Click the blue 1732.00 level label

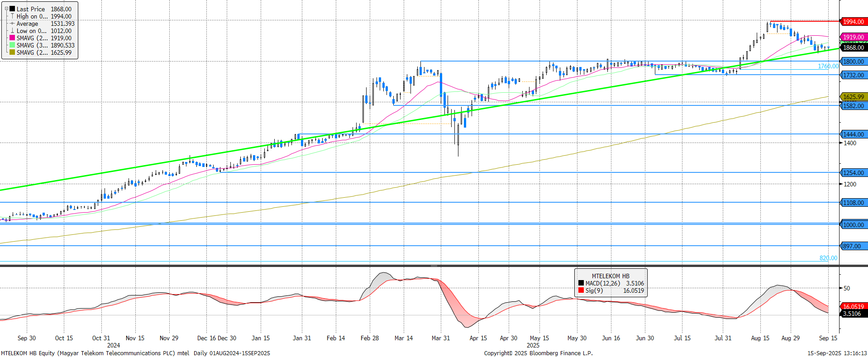(854, 75)
